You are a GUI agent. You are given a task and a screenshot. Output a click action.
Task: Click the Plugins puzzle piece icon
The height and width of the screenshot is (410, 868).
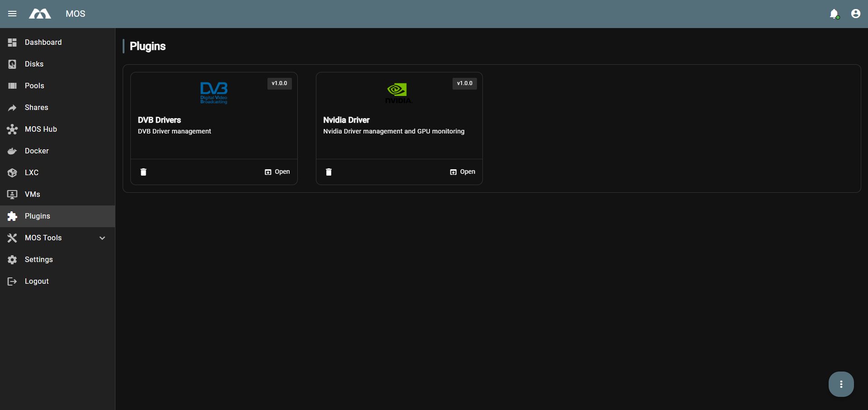(12, 216)
